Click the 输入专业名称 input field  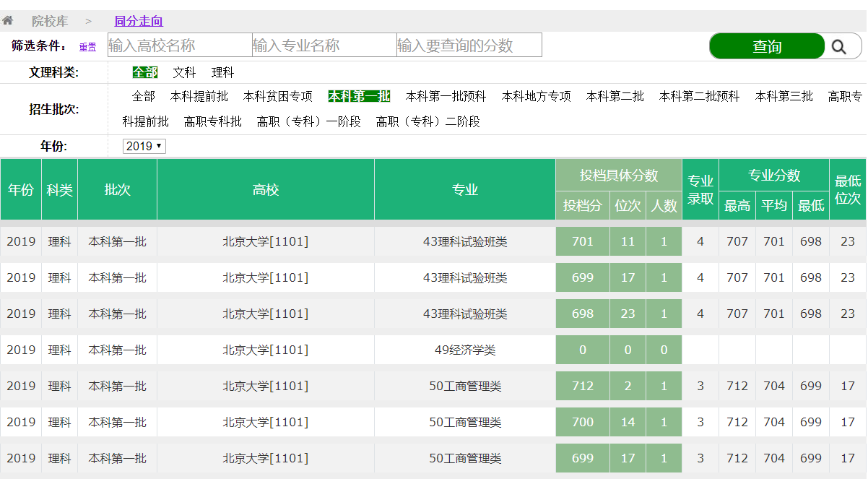coord(324,46)
